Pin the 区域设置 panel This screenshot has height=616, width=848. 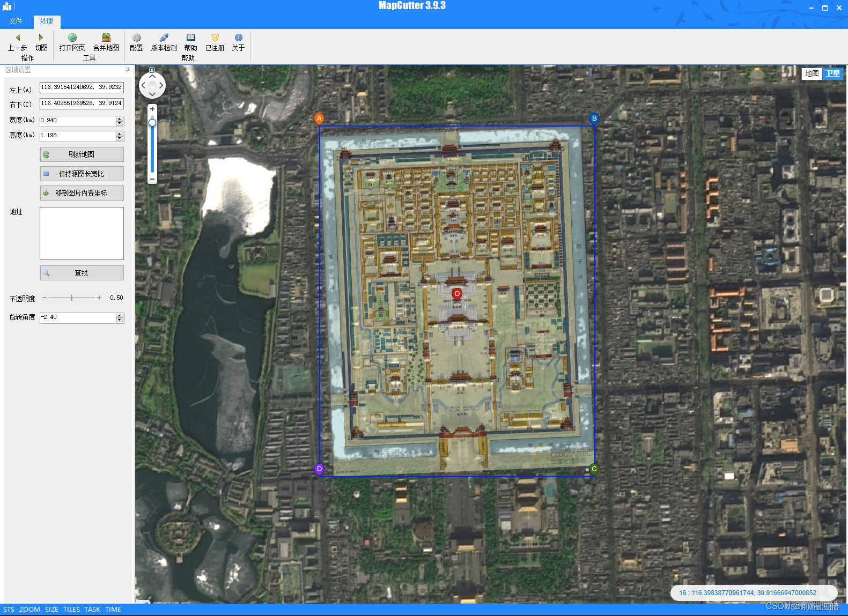click(128, 70)
